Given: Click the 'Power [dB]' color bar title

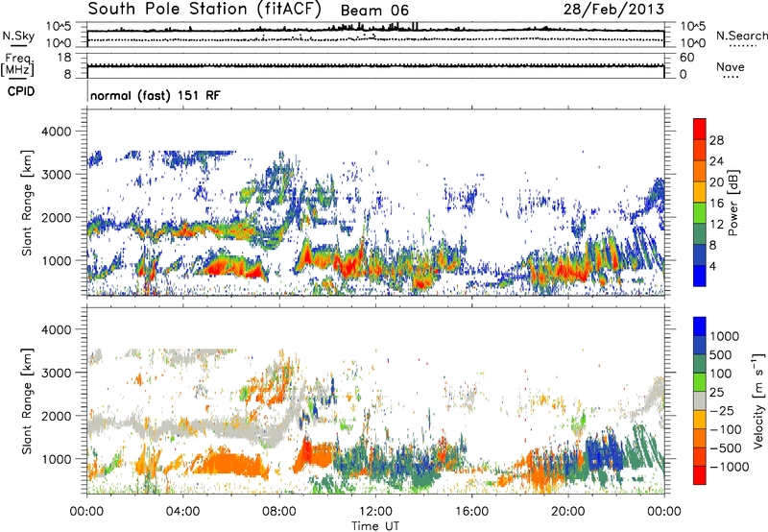Looking at the screenshot, I should pyautogui.click(x=733, y=203).
